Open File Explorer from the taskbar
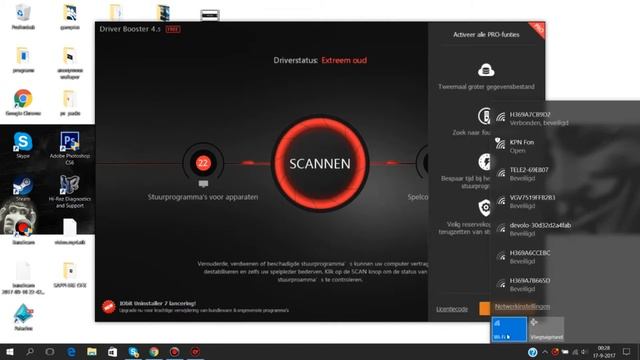The width and height of the screenshot is (640, 360). tap(92, 352)
